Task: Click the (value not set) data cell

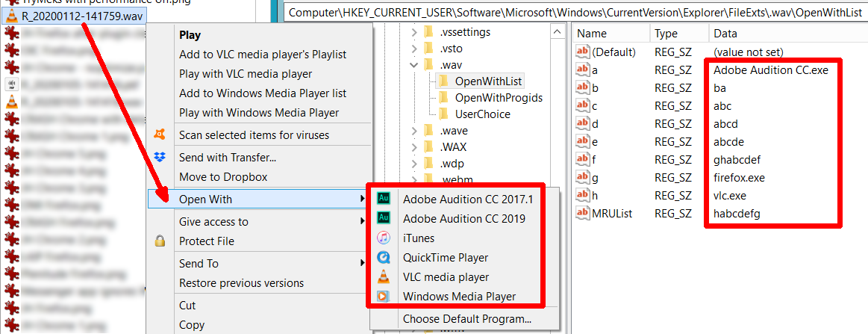Action: pyautogui.click(x=748, y=52)
